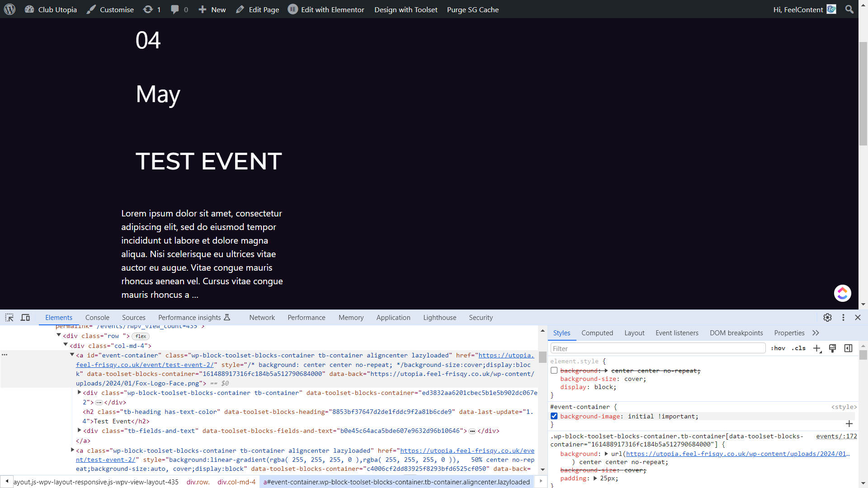Expand the second anchor lazyloaded node
The image size is (868, 488).
tap(72, 450)
